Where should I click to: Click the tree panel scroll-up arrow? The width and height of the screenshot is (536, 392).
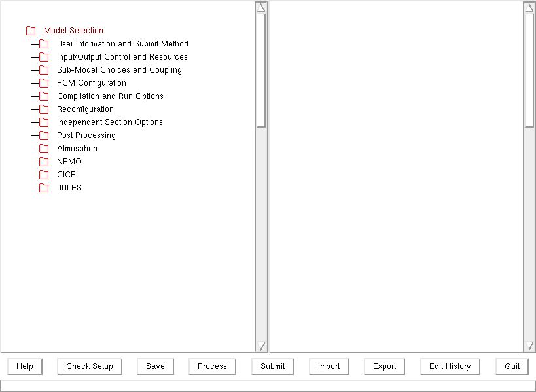tap(261, 7)
